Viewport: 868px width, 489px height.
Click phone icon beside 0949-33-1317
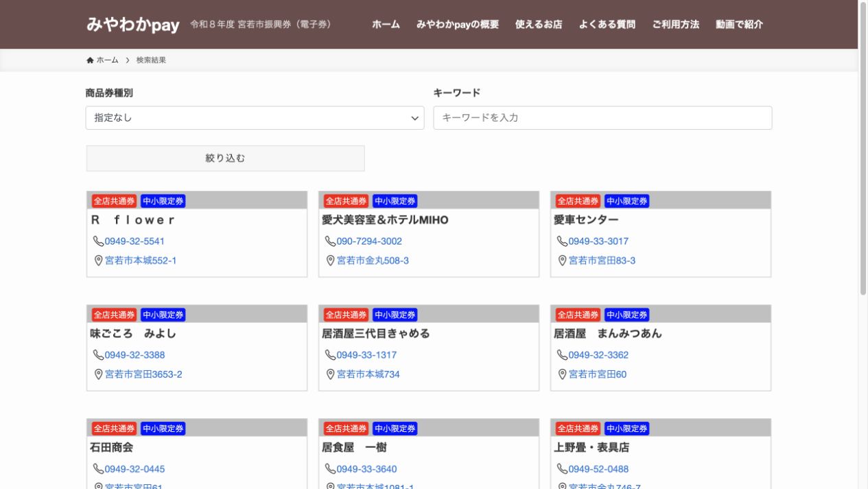(x=330, y=355)
